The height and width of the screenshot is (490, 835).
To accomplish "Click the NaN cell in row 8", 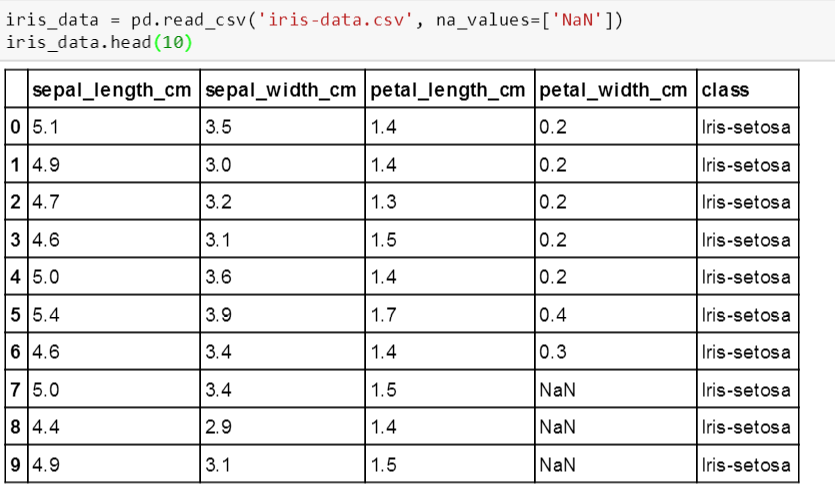I will (x=557, y=427).
